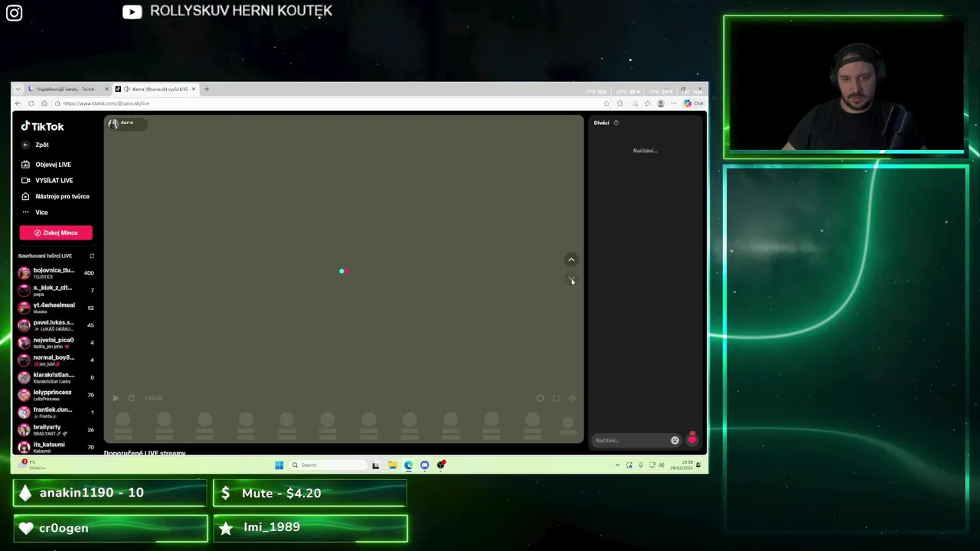The width and height of the screenshot is (980, 551).
Task: Click the browser home icon
Action: [44, 103]
